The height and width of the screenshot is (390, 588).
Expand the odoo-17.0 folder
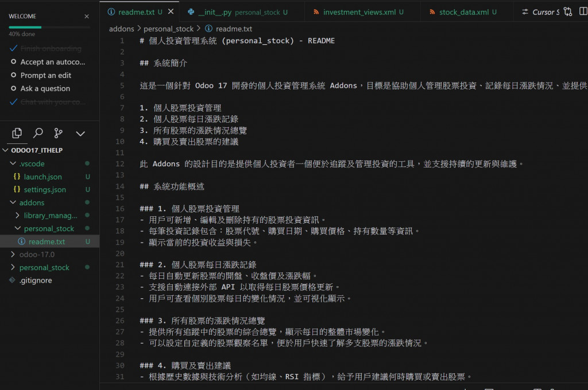point(49,255)
